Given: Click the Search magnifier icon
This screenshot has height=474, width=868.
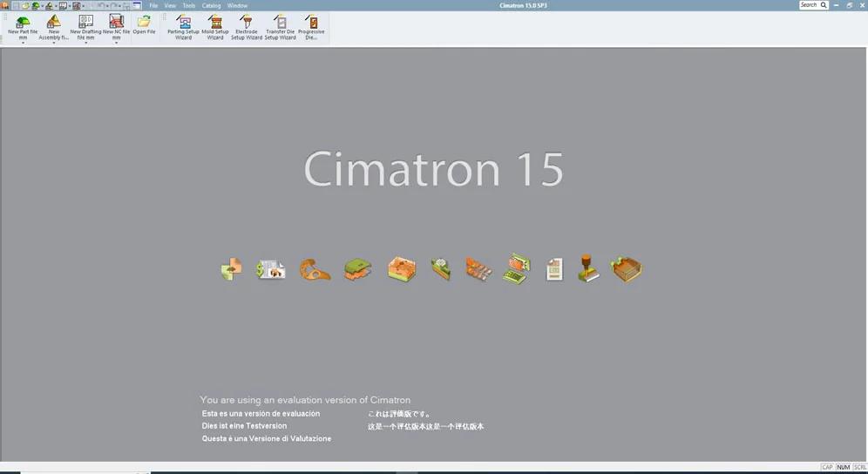Looking at the screenshot, I should (824, 5).
